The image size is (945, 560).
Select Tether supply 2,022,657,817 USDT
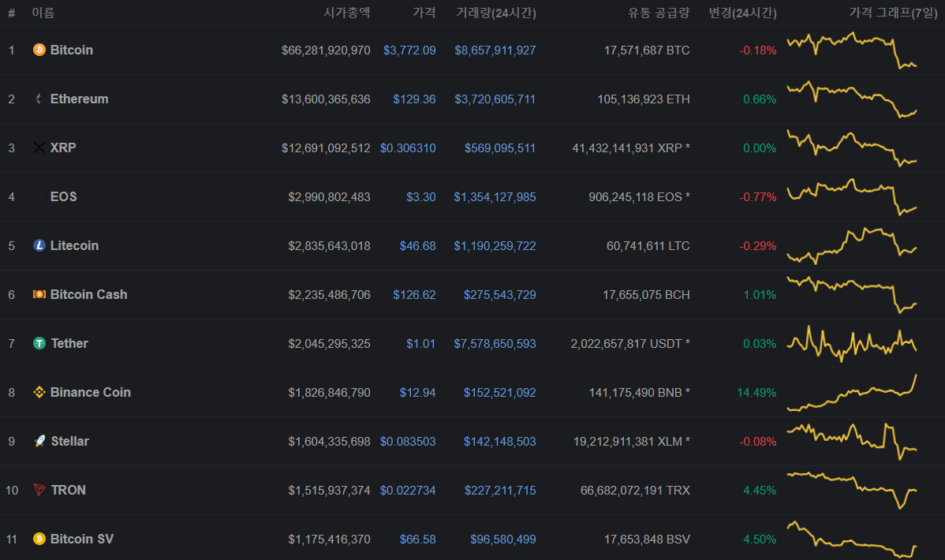[630, 344]
